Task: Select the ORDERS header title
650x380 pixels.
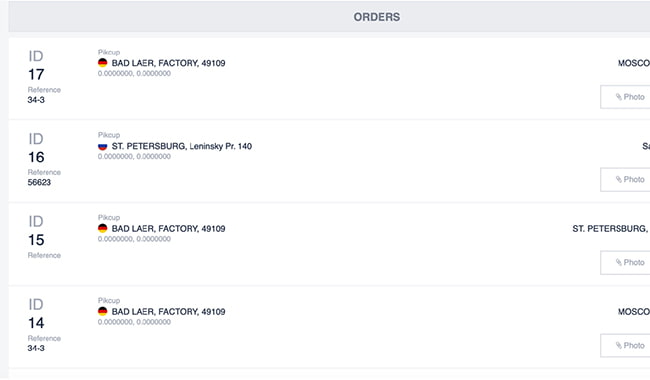Action: coord(377,17)
